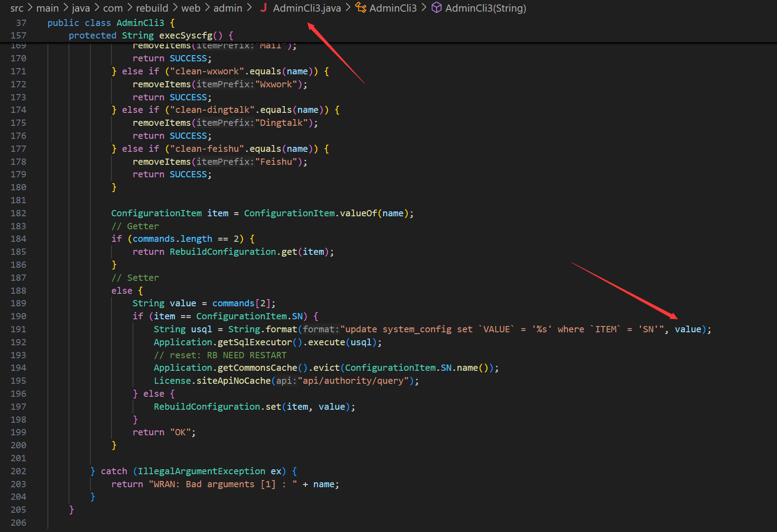777x532 pixels.
Task: Open the main breadcrumb folder dropdown
Action: pyautogui.click(x=47, y=8)
